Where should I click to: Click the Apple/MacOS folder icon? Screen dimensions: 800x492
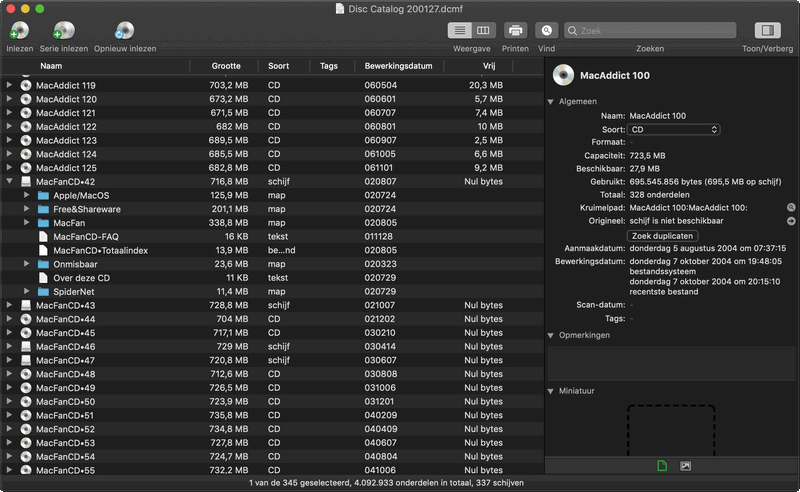(43, 195)
